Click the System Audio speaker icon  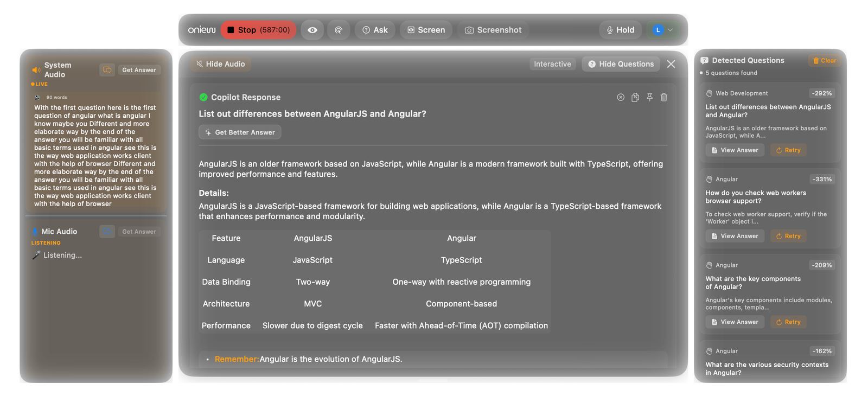tap(36, 70)
